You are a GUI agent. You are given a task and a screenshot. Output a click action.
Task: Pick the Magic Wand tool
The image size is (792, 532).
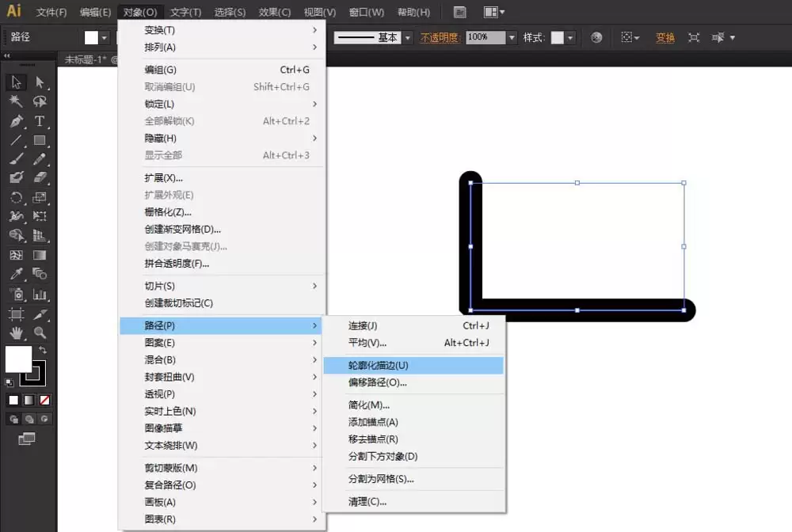coord(16,101)
